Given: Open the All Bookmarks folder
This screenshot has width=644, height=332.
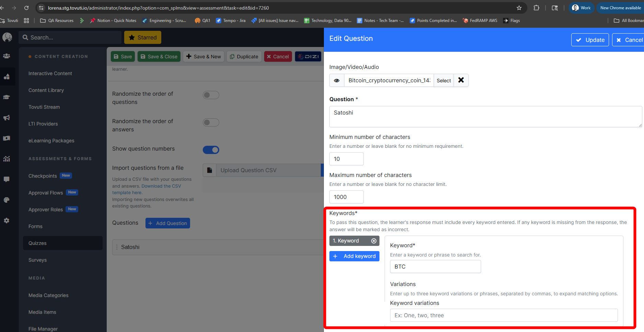Looking at the screenshot, I should 629,21.
